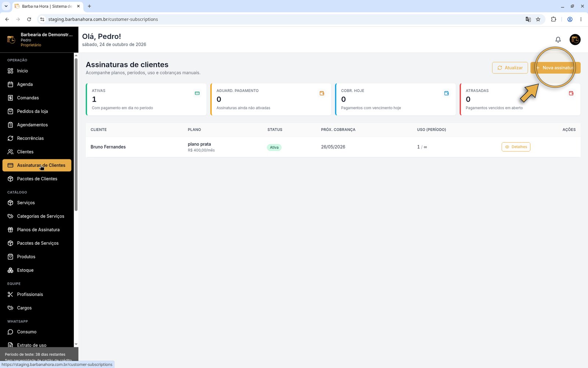Select Assinaturas de Clientes sidebar item
Viewport: 588px width, 368px height.
click(x=37, y=165)
